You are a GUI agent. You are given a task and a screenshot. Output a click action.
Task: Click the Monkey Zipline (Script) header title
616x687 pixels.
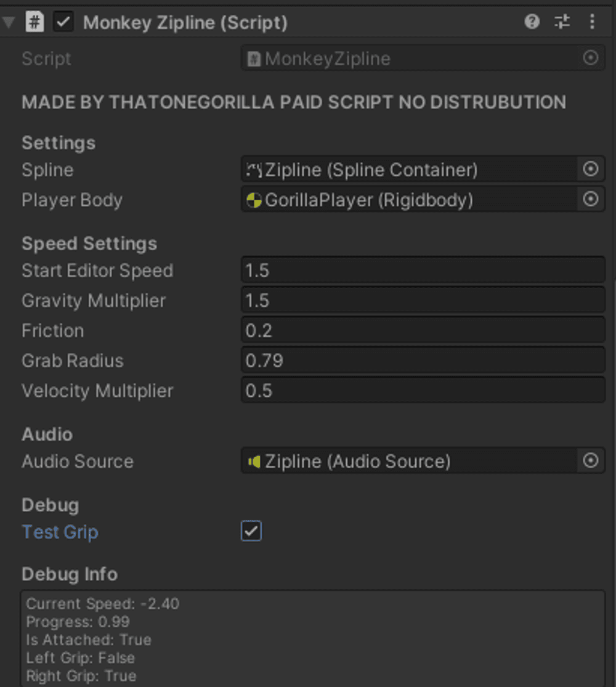185,23
